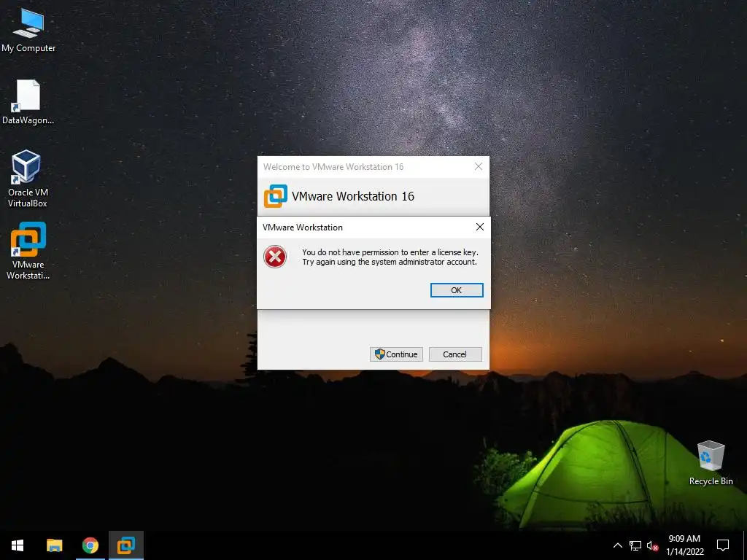Close the Welcome to VMware Workstation 16 window

pyautogui.click(x=479, y=166)
